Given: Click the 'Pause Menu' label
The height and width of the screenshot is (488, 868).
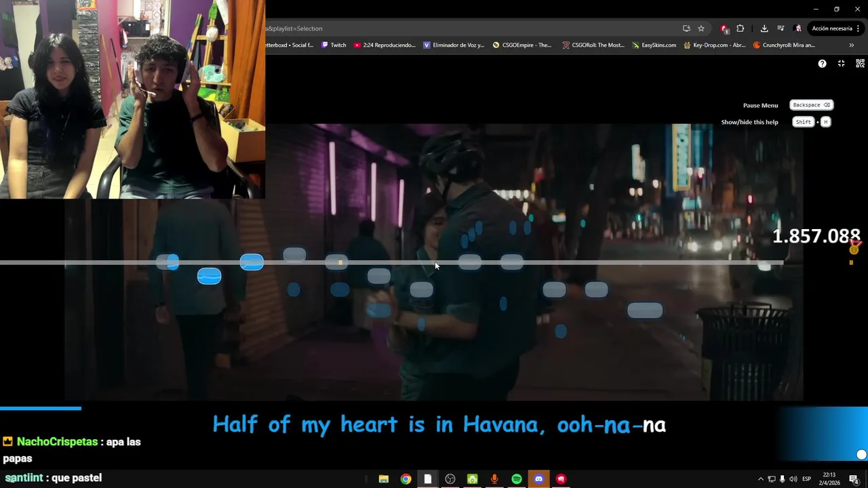Looking at the screenshot, I should (760, 105).
